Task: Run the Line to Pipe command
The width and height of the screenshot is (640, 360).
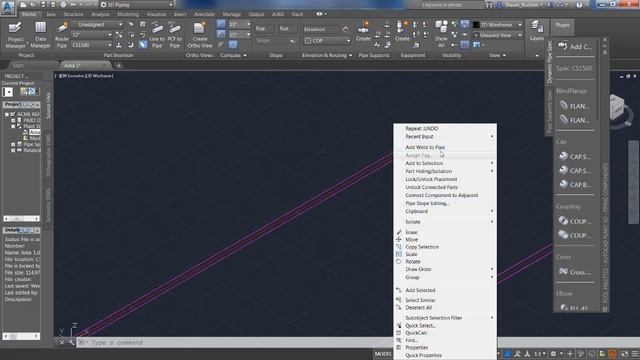Action: (157, 35)
